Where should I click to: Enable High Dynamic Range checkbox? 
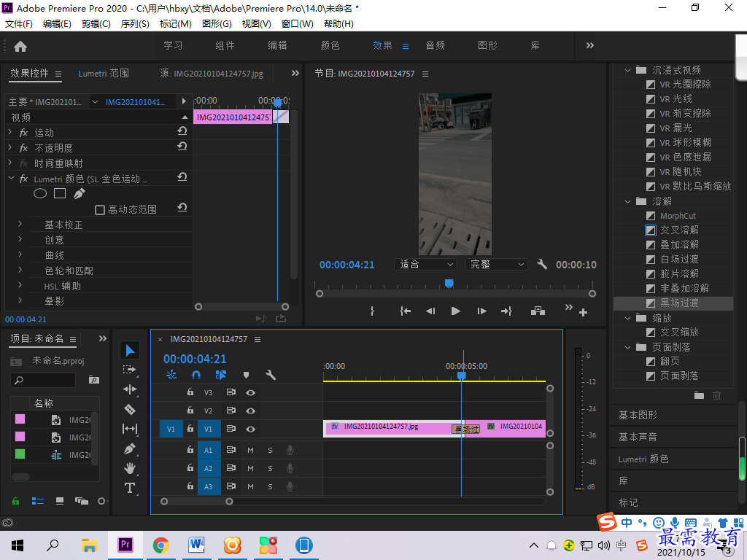point(99,210)
